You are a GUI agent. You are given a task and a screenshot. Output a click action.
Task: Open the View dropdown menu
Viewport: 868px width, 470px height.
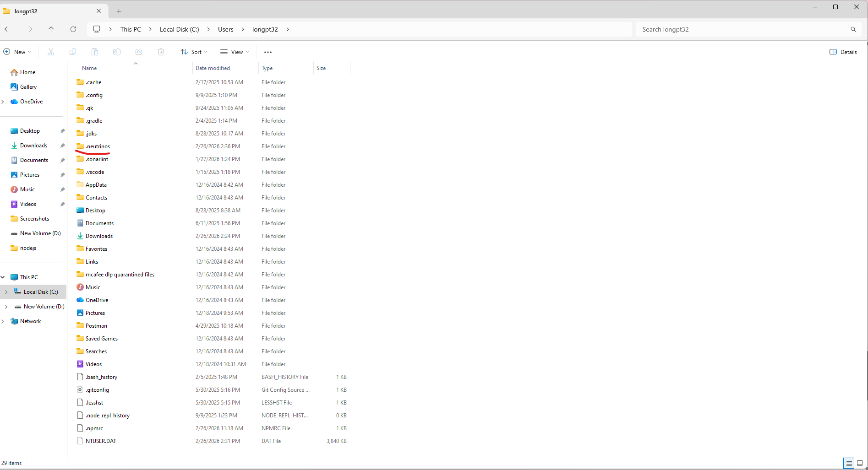(235, 52)
